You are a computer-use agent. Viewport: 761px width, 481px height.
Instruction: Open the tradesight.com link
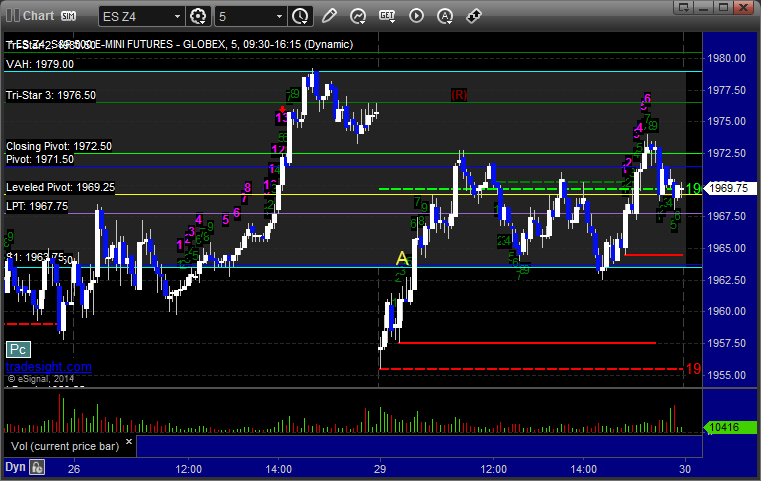click(x=49, y=367)
